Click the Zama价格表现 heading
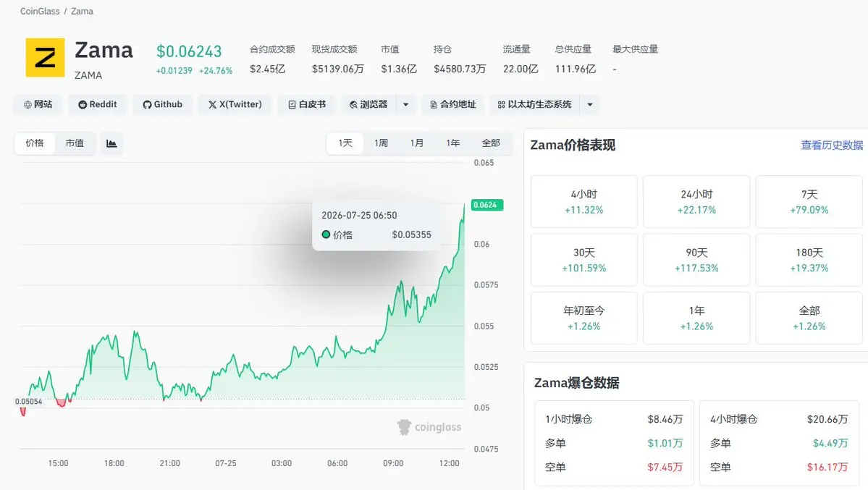Image resolution: width=868 pixels, height=490 pixels. point(573,145)
